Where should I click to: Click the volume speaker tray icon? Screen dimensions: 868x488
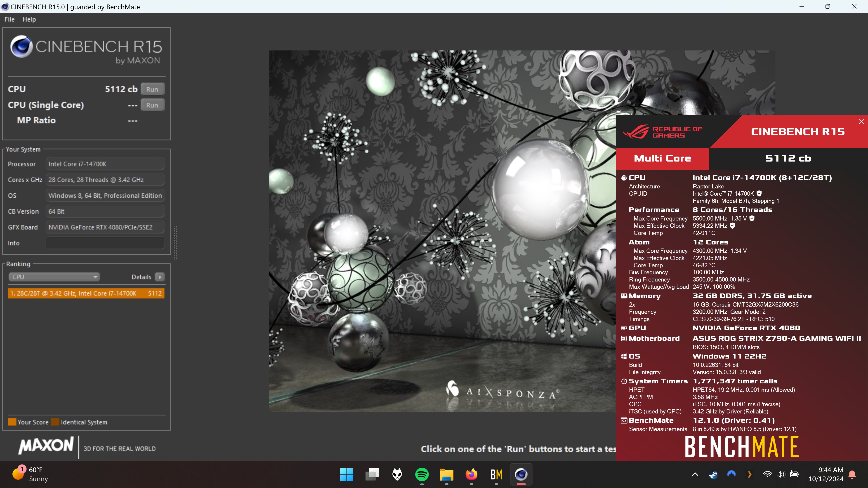(781, 474)
